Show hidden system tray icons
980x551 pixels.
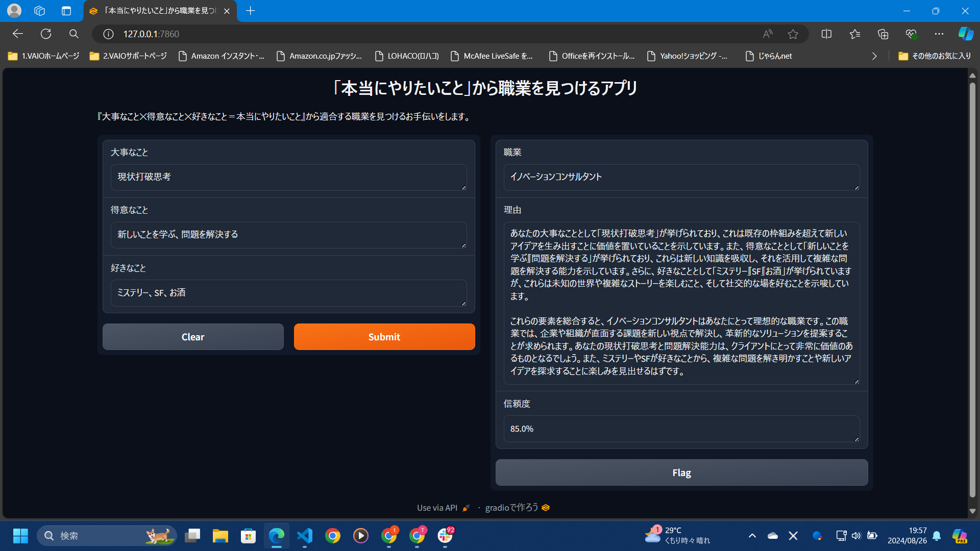[x=752, y=536]
